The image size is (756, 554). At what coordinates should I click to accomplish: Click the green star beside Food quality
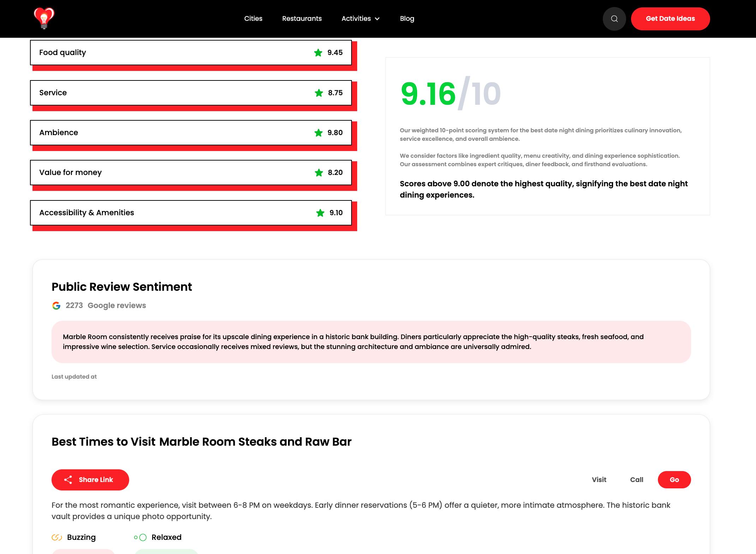318,53
